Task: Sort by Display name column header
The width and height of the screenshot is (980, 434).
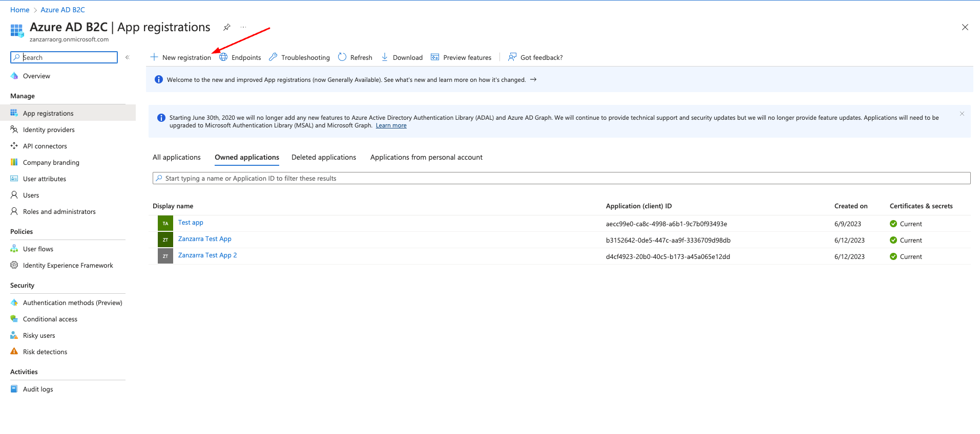Action: coord(173,206)
